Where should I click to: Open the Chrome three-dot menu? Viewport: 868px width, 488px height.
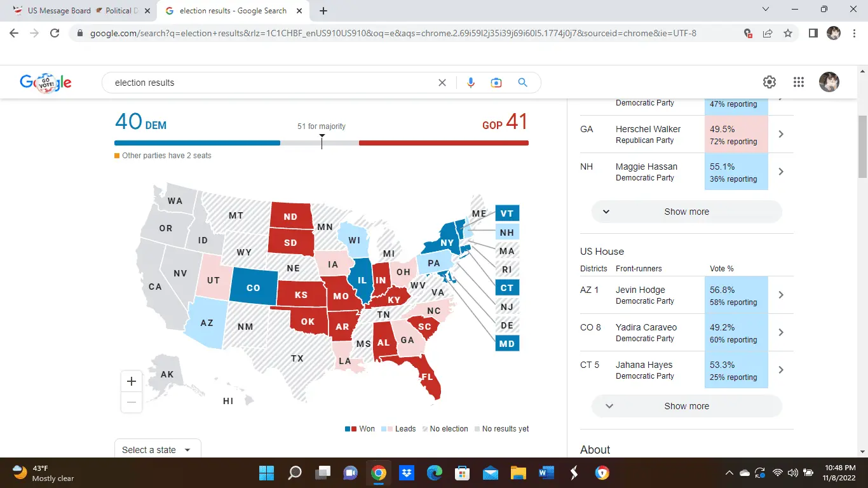pyautogui.click(x=854, y=33)
